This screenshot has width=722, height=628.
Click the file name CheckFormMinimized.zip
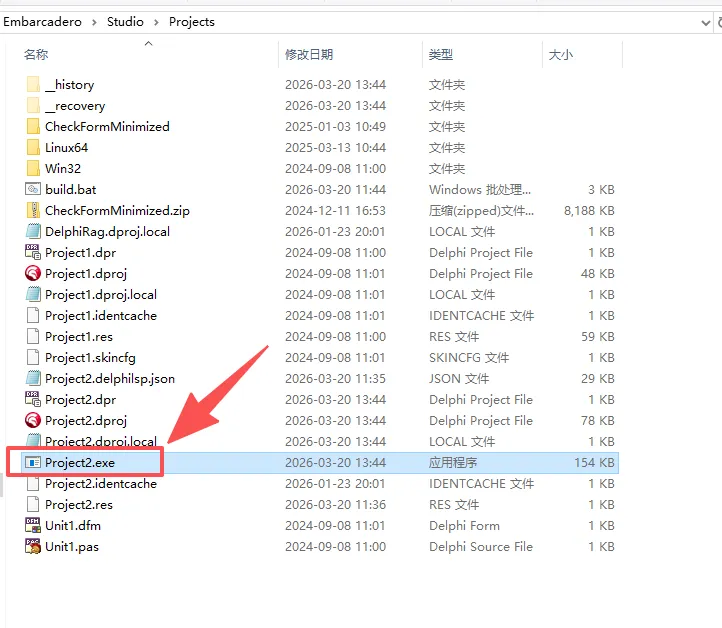[117, 210]
